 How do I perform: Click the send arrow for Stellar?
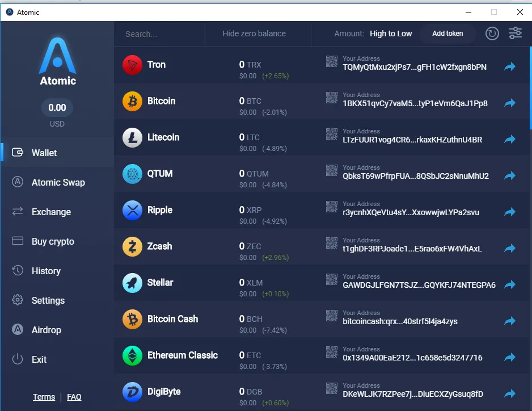(510, 284)
